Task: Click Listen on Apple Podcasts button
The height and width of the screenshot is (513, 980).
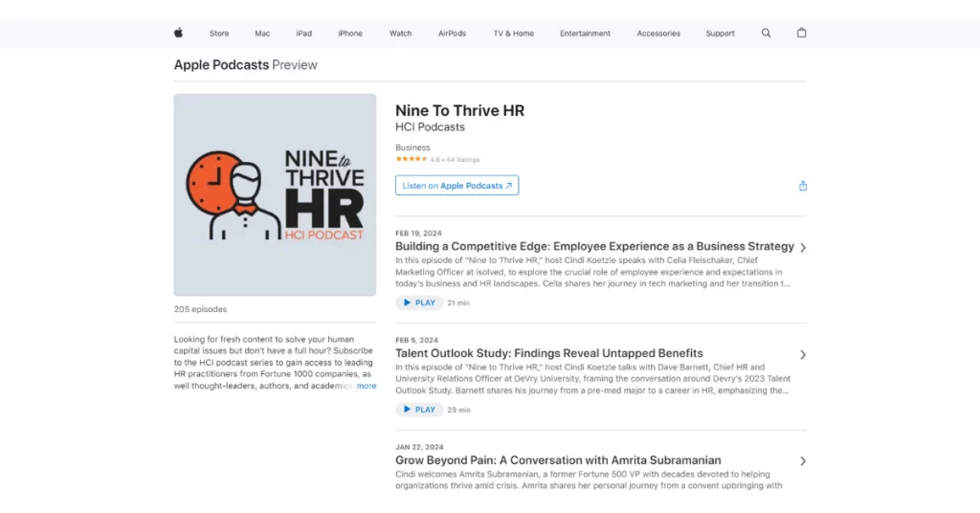Action: (457, 186)
